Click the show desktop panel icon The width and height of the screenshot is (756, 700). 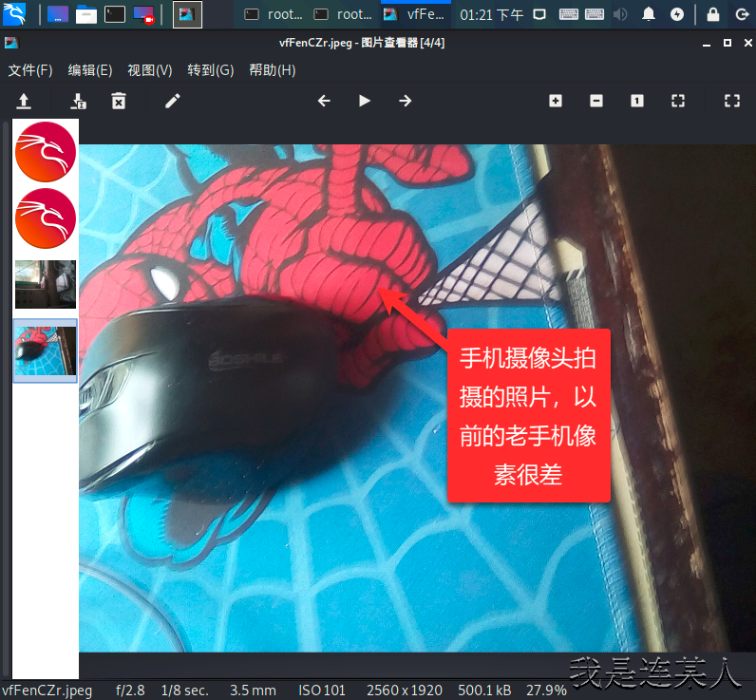coord(57,14)
